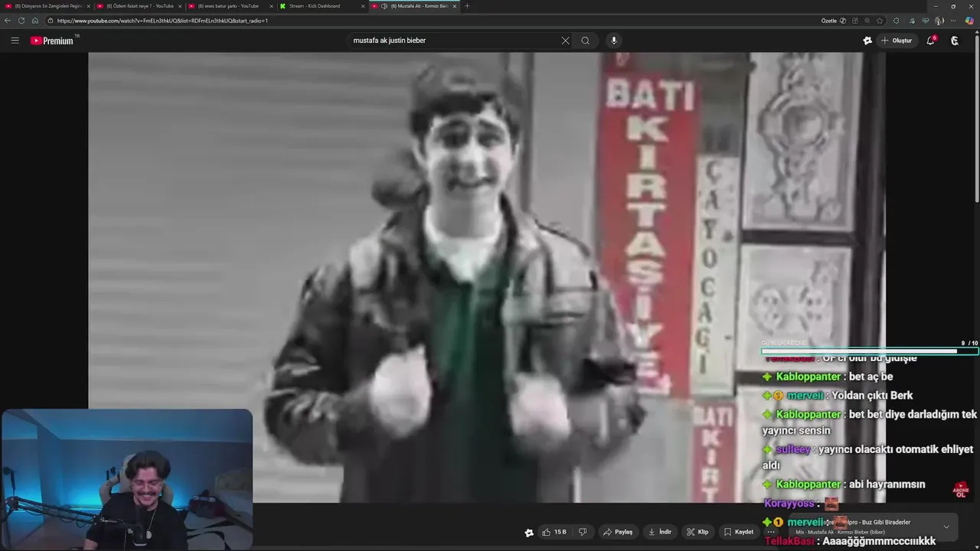Run search with the magnifier button
The width and height of the screenshot is (980, 551).
585,41
